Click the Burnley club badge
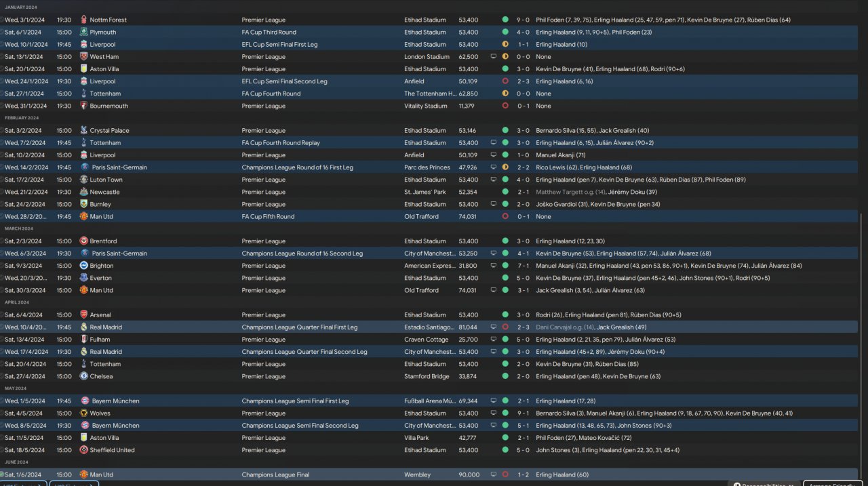Image resolution: width=868 pixels, height=486 pixels. (84, 204)
